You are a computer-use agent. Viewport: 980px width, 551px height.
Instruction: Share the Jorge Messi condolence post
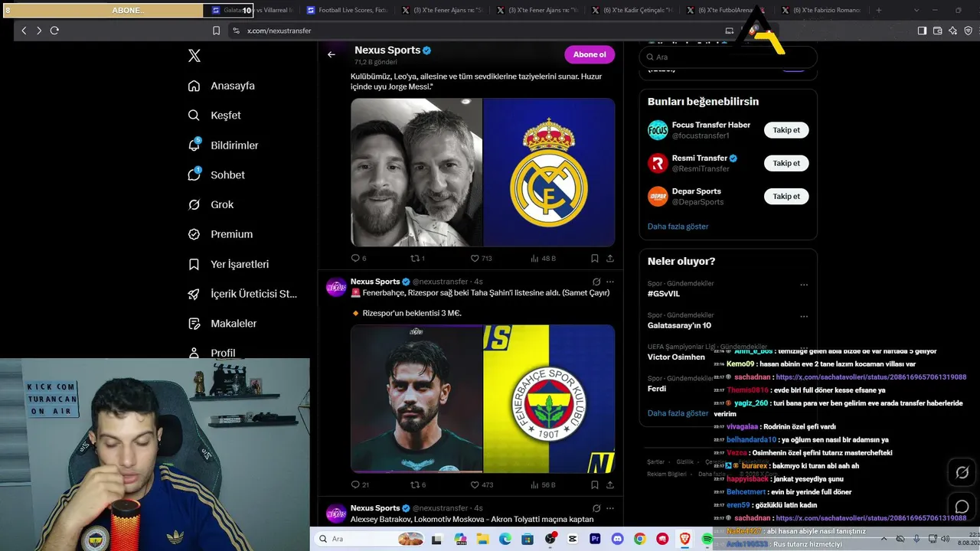tap(610, 259)
